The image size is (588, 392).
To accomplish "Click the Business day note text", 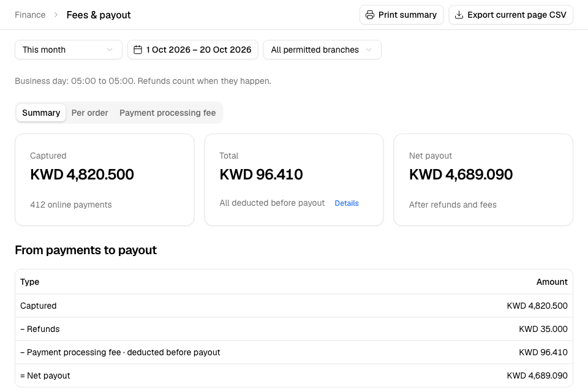I will point(143,81).
